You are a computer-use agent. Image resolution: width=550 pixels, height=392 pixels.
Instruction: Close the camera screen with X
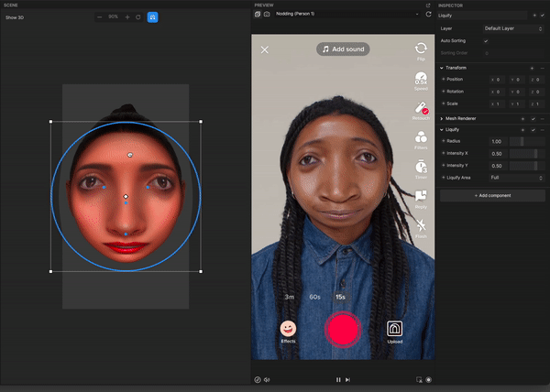click(x=265, y=49)
